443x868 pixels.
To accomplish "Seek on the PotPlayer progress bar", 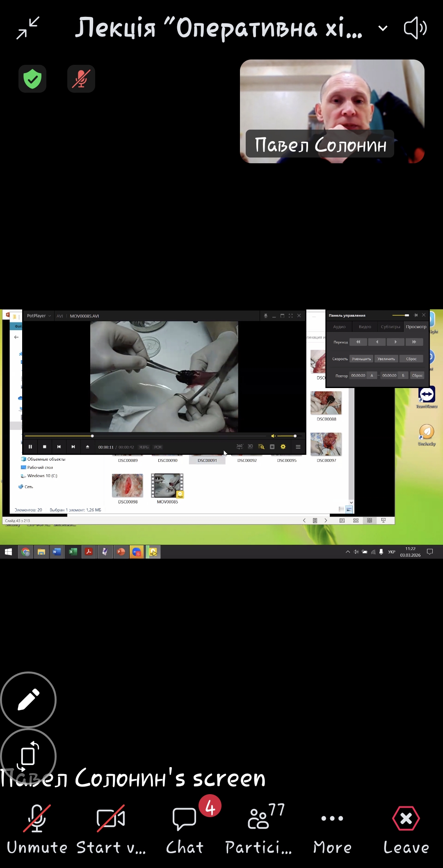I will 146,436.
